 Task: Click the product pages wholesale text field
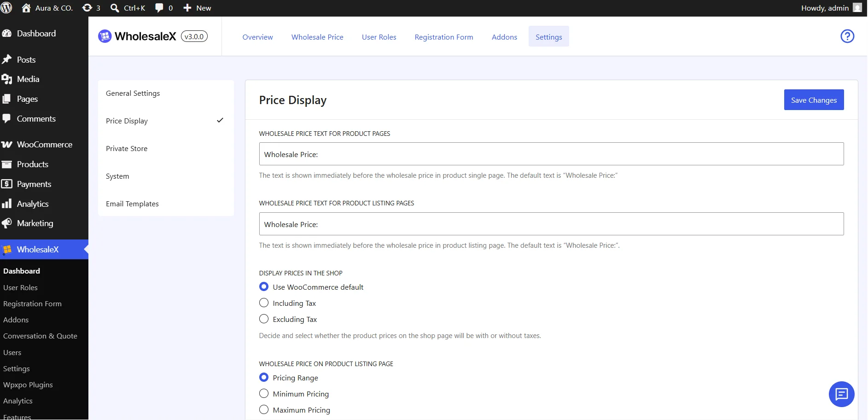coord(551,154)
